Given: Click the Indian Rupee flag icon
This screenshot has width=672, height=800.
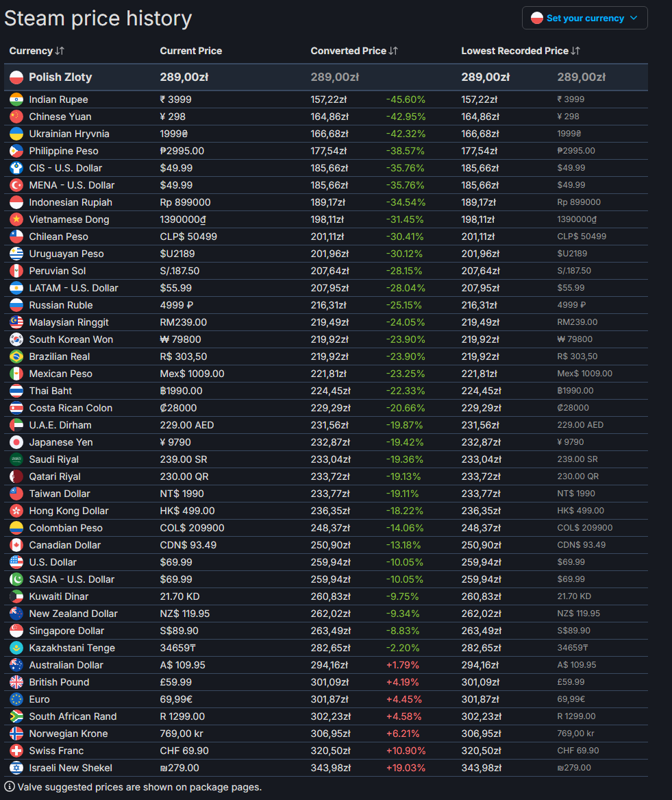Looking at the screenshot, I should point(16,99).
